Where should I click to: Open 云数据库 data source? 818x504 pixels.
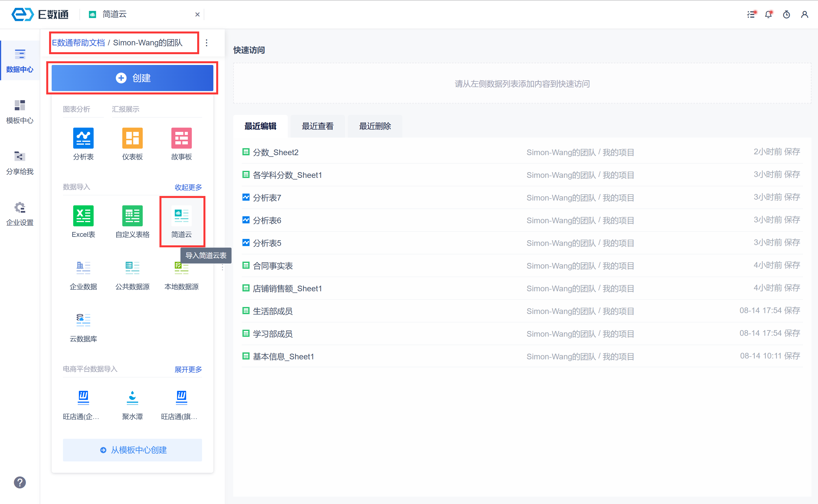point(83,320)
